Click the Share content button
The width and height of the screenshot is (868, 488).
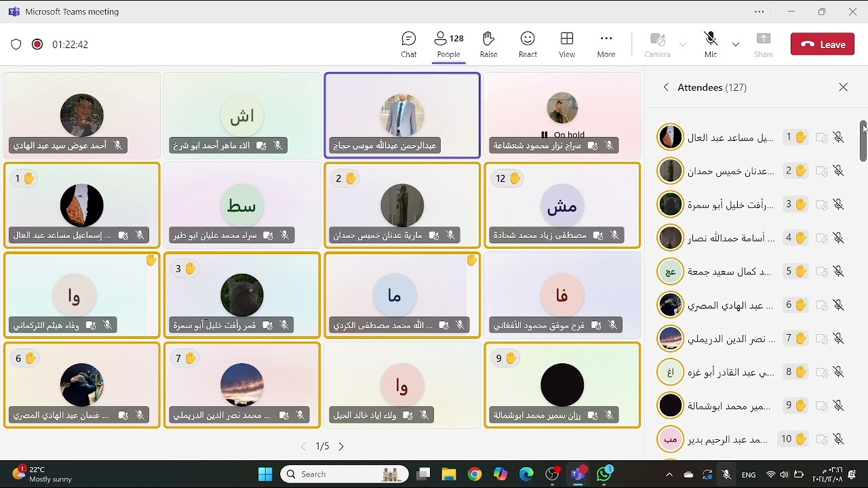pos(764,44)
